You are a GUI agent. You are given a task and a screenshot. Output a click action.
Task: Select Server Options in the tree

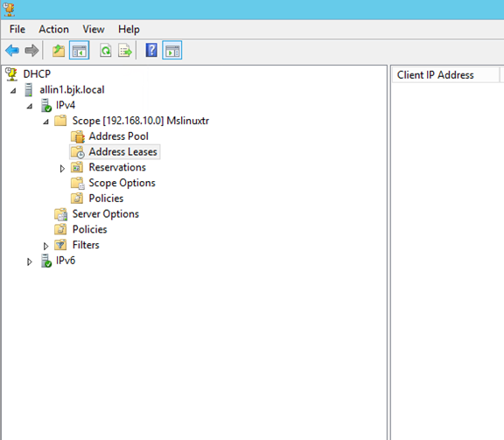point(105,214)
